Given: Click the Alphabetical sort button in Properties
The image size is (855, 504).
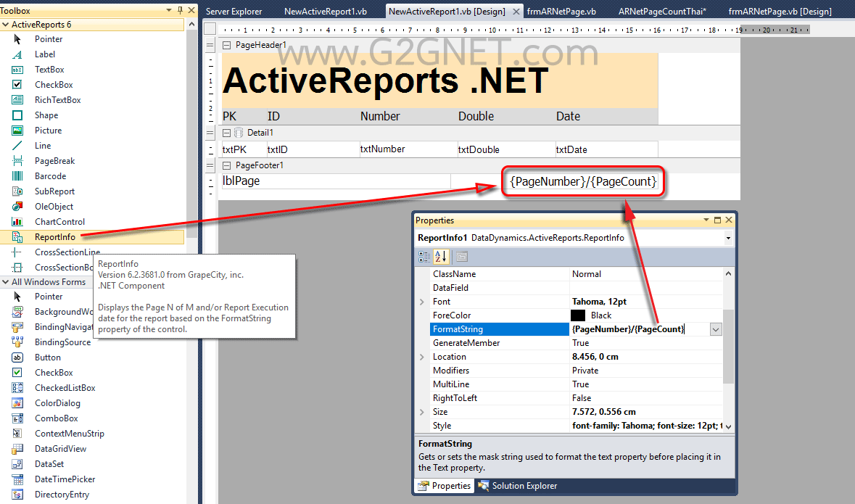Looking at the screenshot, I should pos(441,257).
